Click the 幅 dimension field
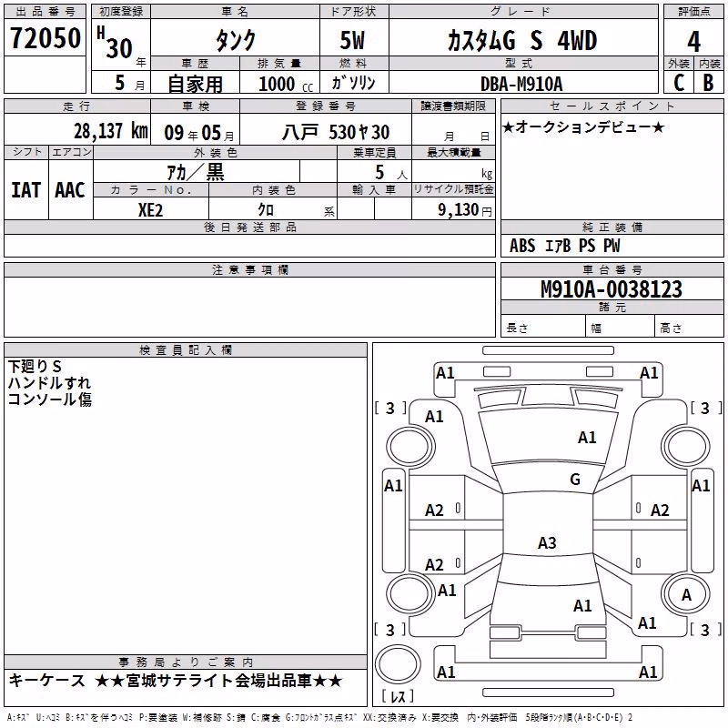 tap(620, 328)
